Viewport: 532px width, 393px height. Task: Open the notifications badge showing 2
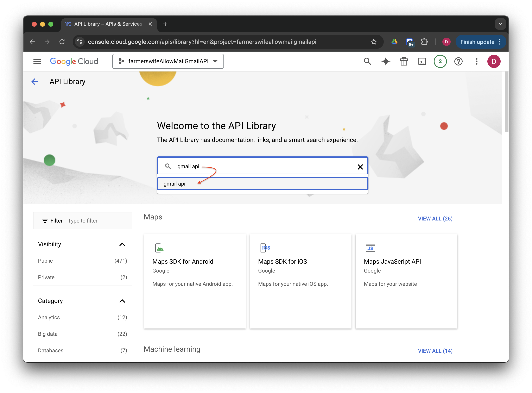[x=440, y=61]
